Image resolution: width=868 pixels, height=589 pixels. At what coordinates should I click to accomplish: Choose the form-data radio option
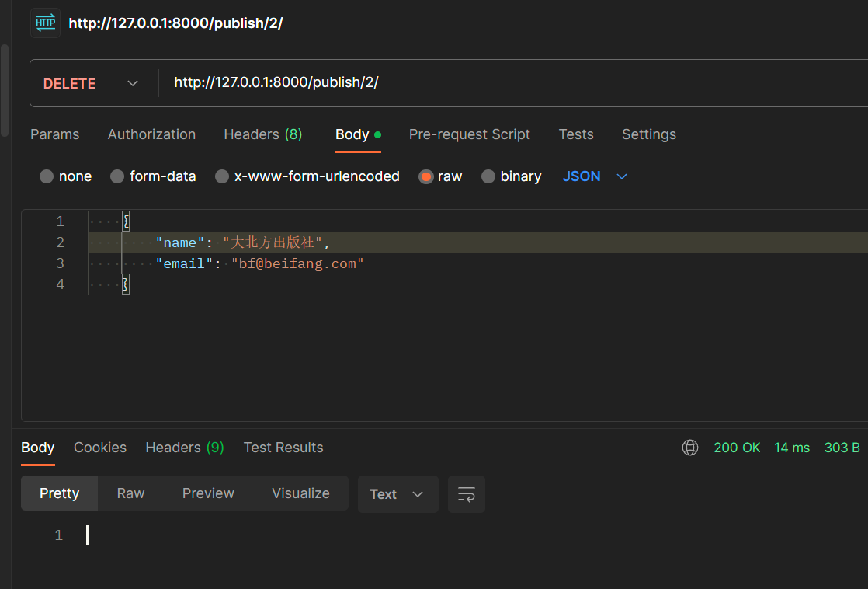pos(117,176)
